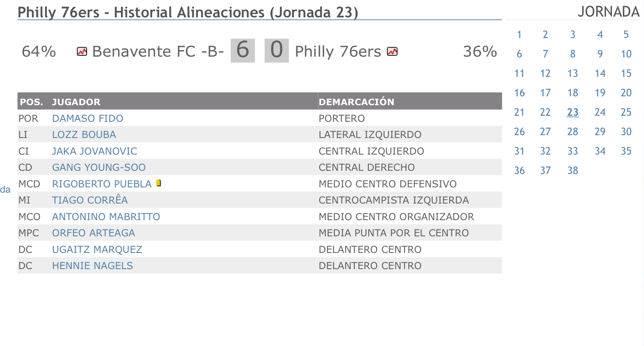This screenshot has height=346, width=644.
Task: Switch to jornada 10
Action: (x=626, y=54)
